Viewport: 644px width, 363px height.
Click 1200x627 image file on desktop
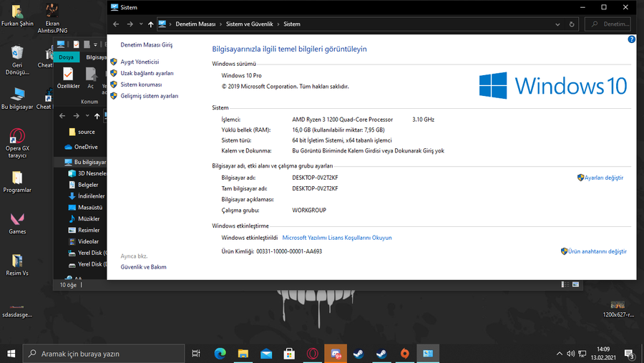point(618,309)
